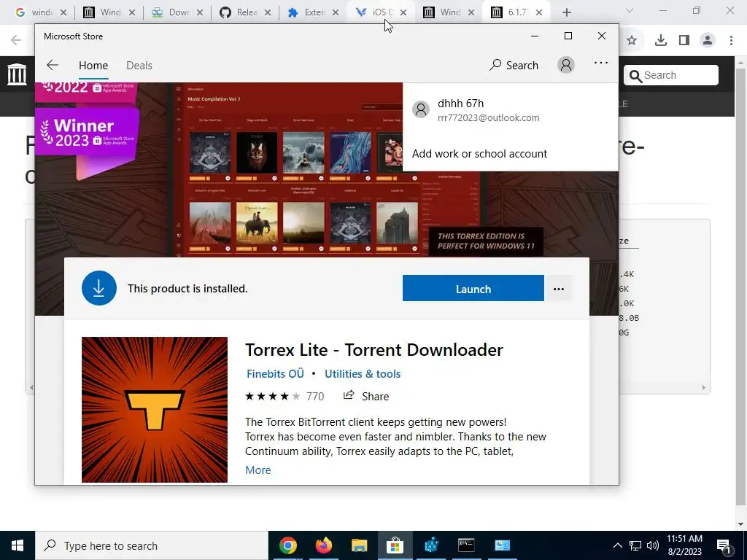The height and width of the screenshot is (560, 747).
Task: Click the Internet Archive Search field
Action: [671, 75]
